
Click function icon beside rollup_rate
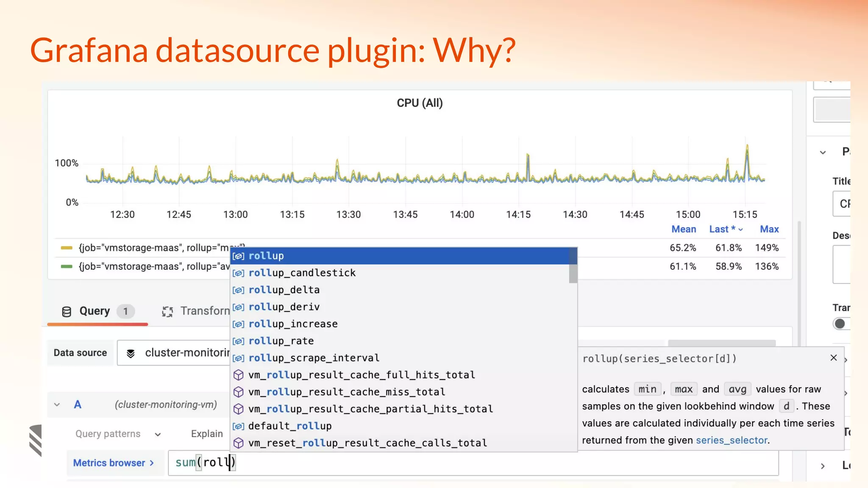tap(239, 341)
